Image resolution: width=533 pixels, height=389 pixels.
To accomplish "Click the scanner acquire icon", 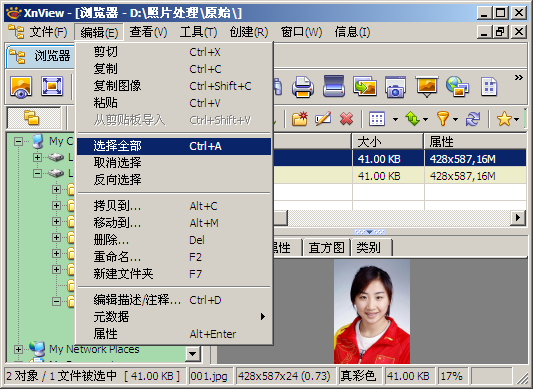I will point(334,86).
